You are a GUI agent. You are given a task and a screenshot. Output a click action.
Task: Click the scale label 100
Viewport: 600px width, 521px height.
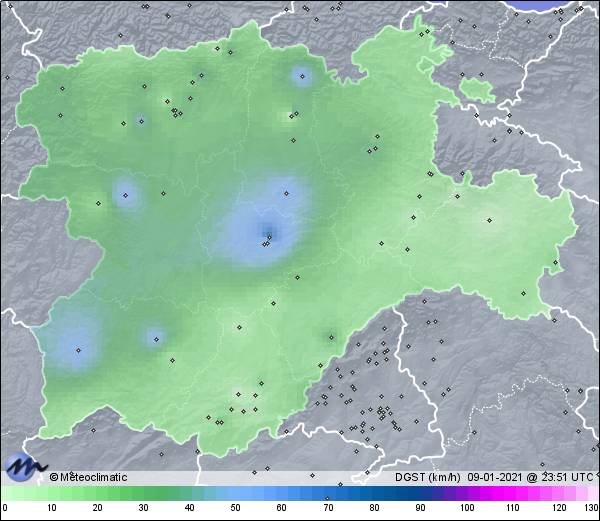[467, 508]
